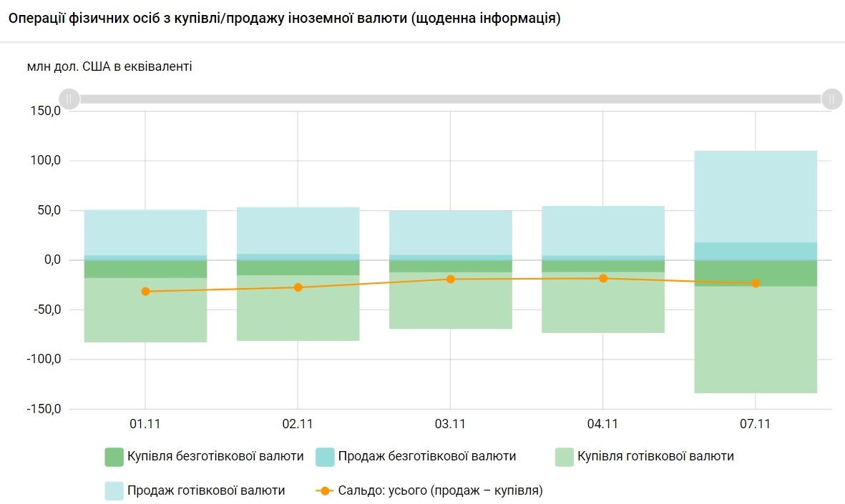Viewport: 845px width, 504px height.
Task: Select the light blue cash sale bar for 04.11
Action: tap(603, 230)
